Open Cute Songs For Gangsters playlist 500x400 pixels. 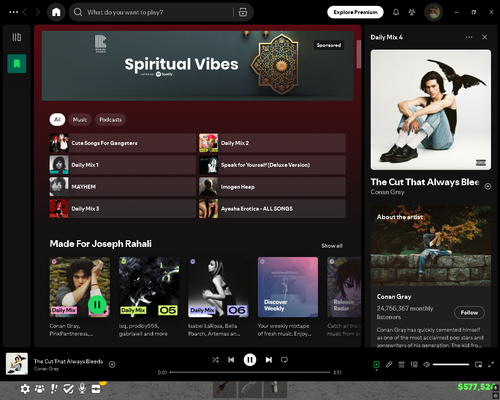click(123, 143)
